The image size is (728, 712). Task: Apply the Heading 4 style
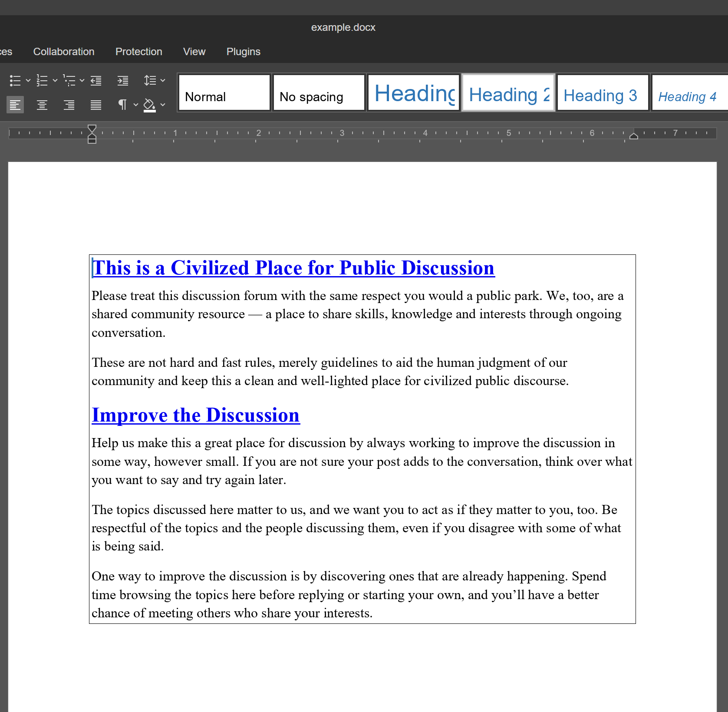(690, 93)
